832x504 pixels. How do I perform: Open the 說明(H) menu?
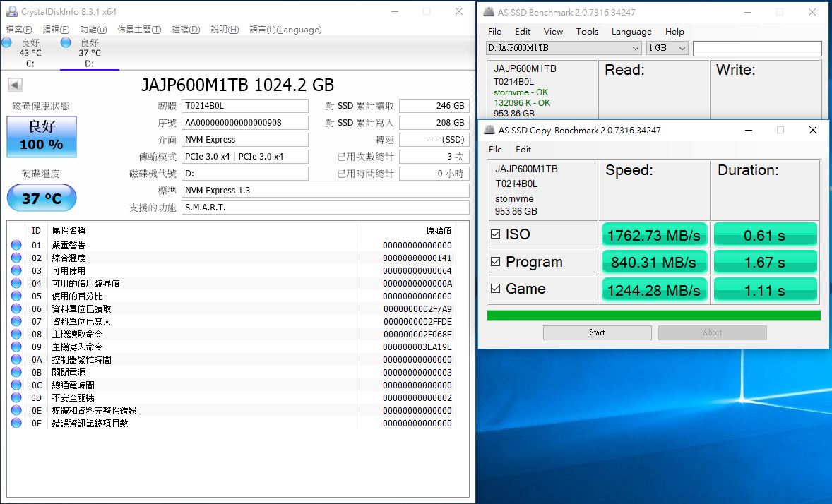point(225,30)
